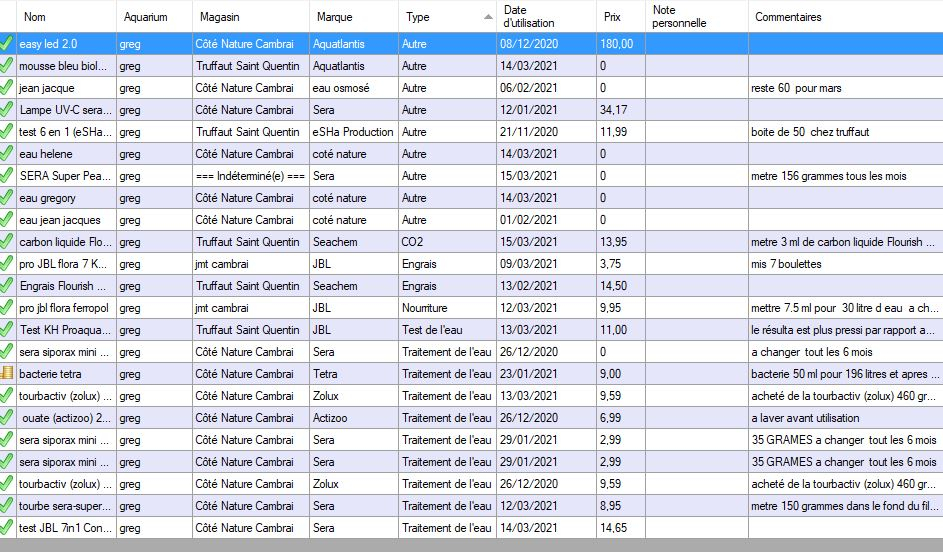The width and height of the screenshot is (943, 552).
Task: Click the yellow stock icon of bacterie tetra
Action: [7, 373]
